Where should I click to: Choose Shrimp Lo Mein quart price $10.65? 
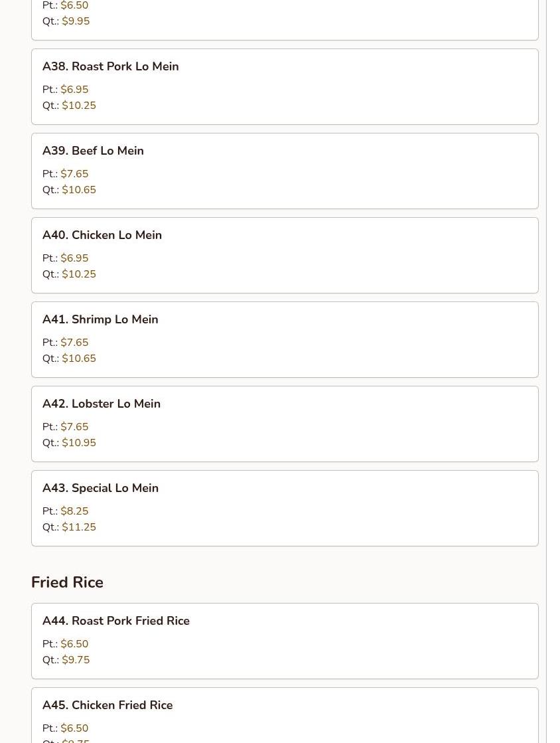click(79, 359)
